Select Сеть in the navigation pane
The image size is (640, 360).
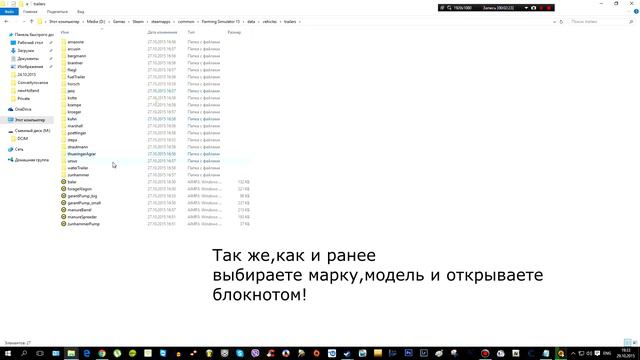click(19, 149)
